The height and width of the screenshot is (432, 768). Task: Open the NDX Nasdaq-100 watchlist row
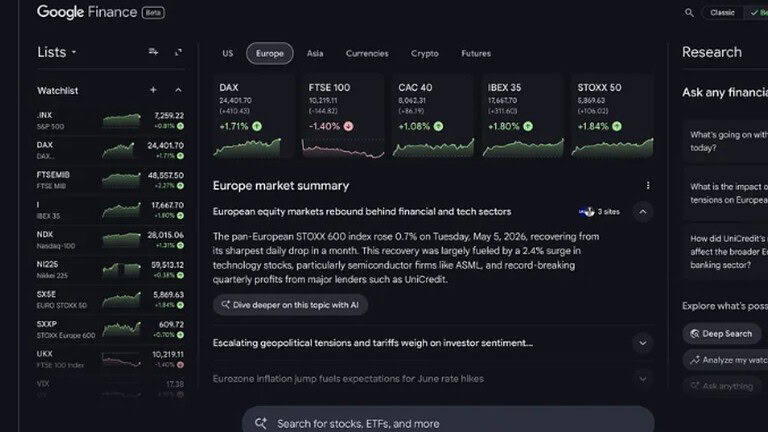tap(110, 240)
